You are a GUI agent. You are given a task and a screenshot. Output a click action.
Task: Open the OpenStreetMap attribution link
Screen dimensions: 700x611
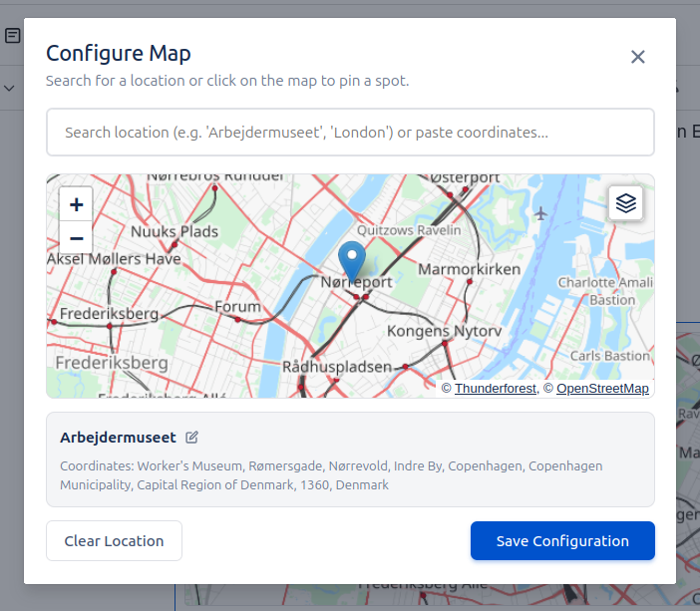click(x=602, y=388)
